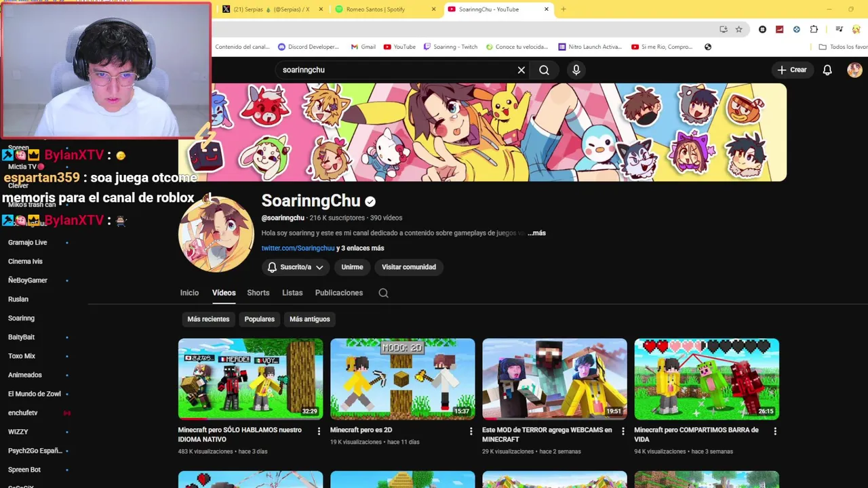Screen dimensions: 868x488
Task: Open the media control icon in Chrome toolbar
Action: click(x=839, y=29)
